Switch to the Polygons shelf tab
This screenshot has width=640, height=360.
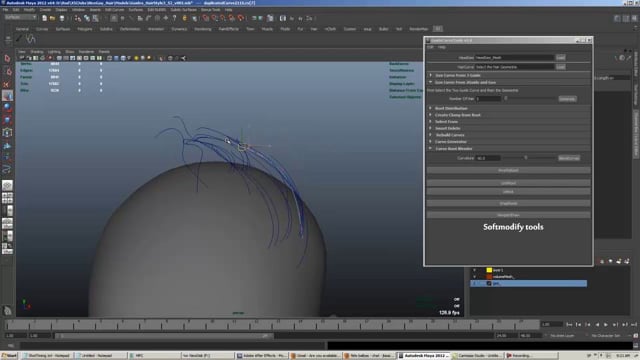[84, 29]
